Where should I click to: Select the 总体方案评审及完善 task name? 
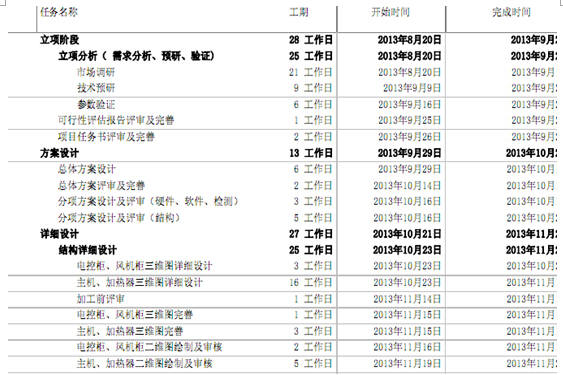pyautogui.click(x=101, y=186)
